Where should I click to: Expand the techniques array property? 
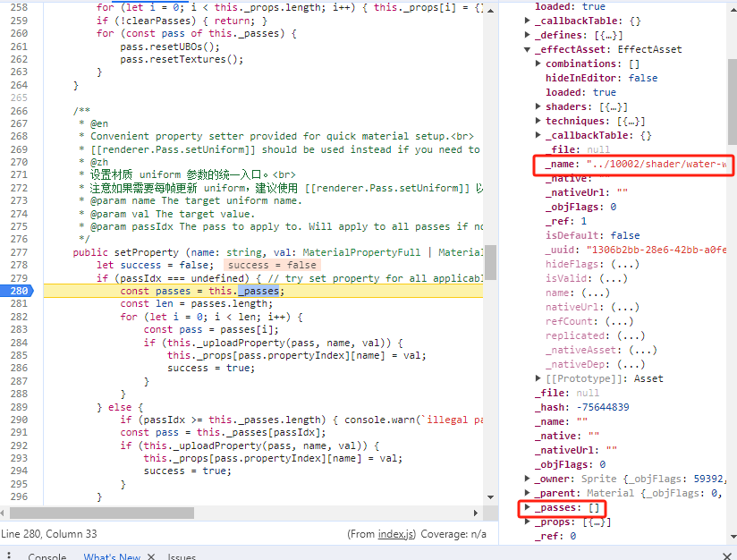tap(538, 121)
